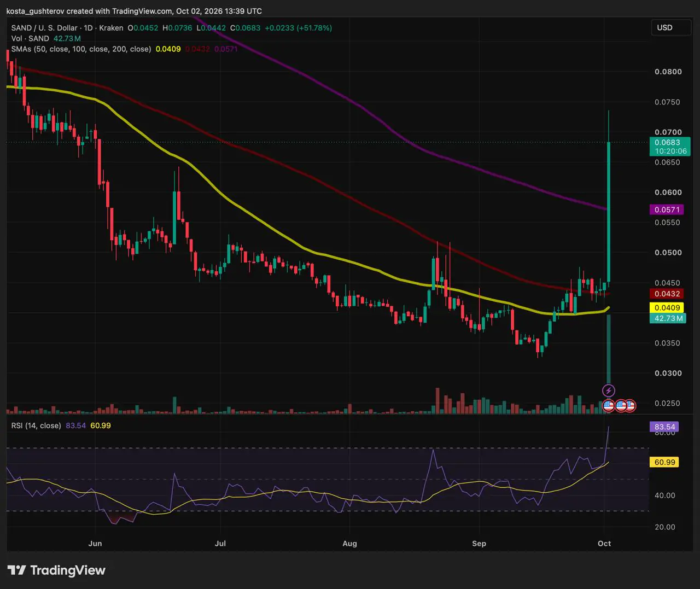This screenshot has width=700, height=589.
Task: Click the 83.54 value beside the RSI label
Action: pos(76,425)
